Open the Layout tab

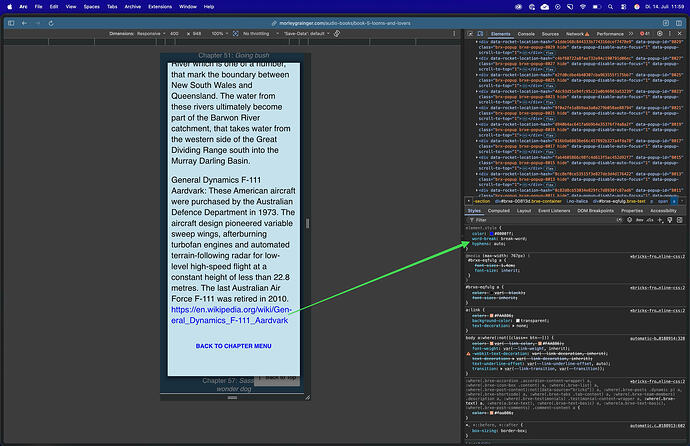[524, 211]
